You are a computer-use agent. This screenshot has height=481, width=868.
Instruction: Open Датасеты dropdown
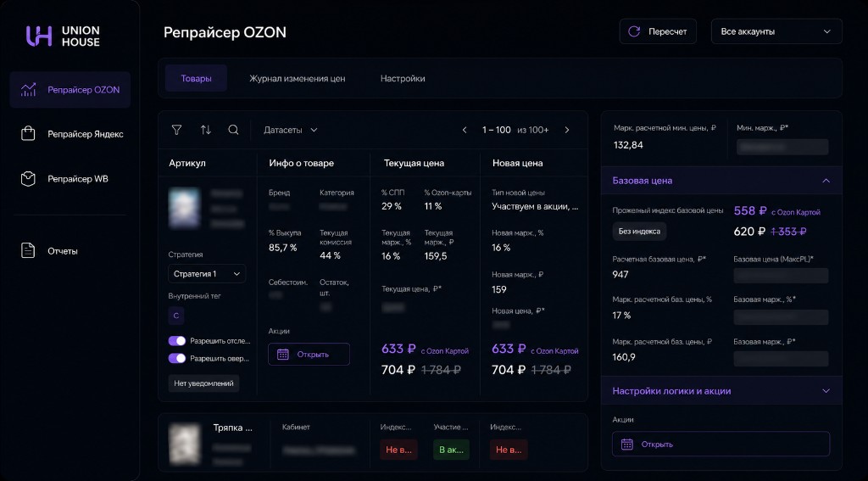pos(291,130)
